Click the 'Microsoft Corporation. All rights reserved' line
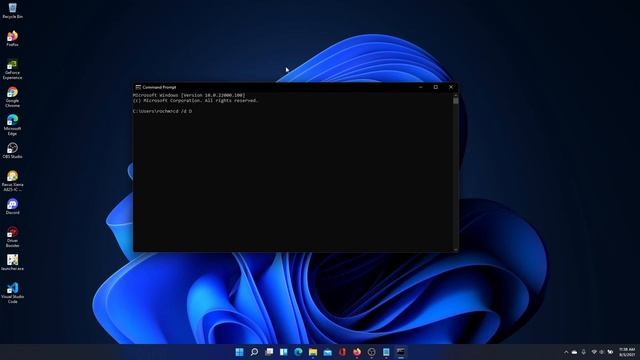This screenshot has width=640, height=360. pyautogui.click(x=195, y=100)
